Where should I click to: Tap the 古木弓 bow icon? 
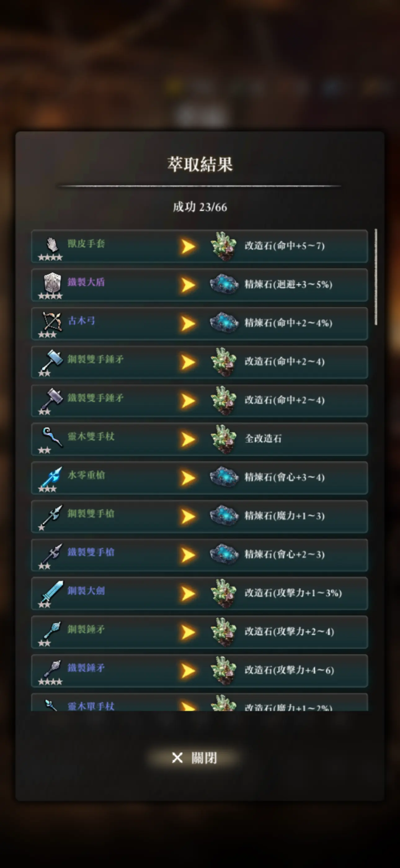point(52,321)
